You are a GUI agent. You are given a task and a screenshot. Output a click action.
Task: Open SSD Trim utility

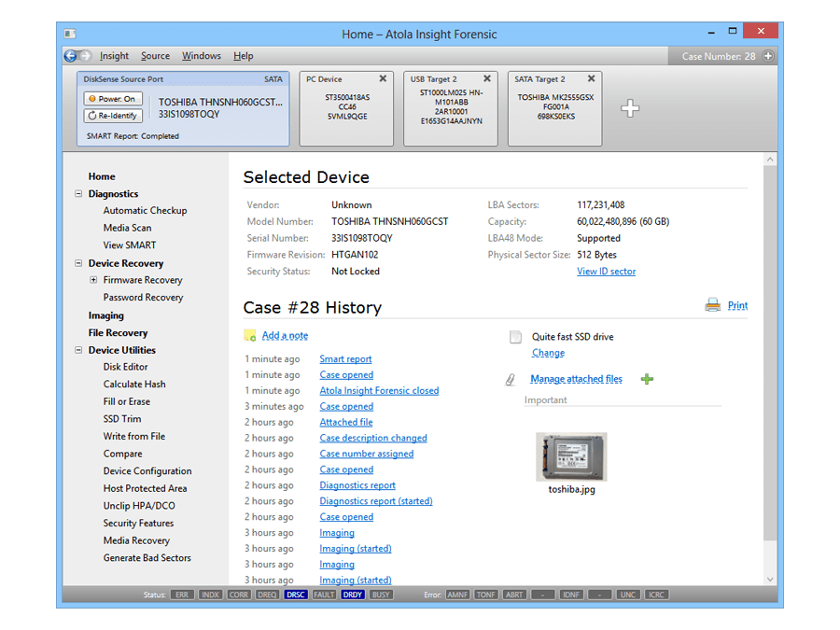(x=122, y=419)
